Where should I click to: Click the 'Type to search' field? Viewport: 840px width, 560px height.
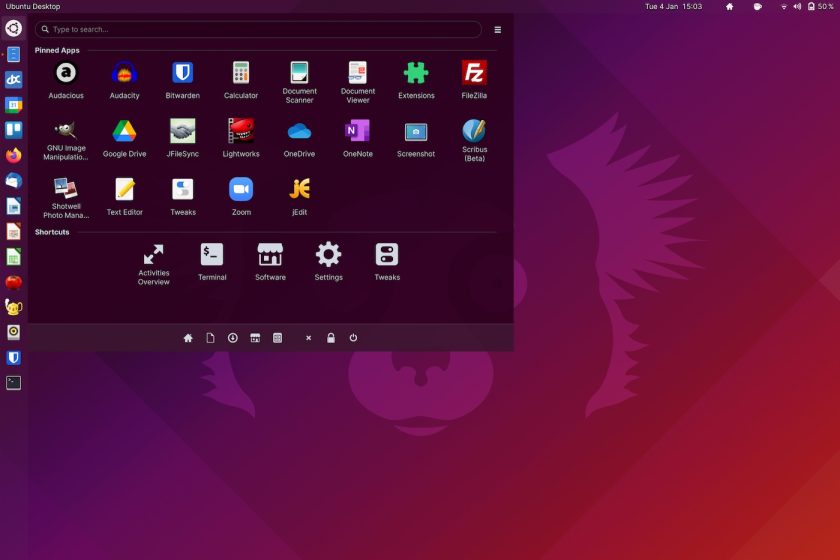pos(258,29)
